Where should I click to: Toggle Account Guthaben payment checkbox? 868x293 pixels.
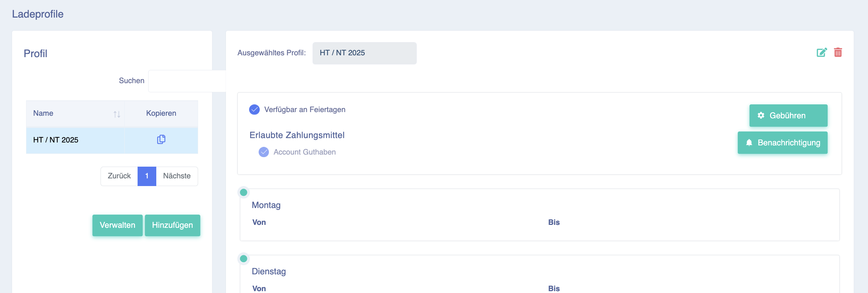point(264,152)
